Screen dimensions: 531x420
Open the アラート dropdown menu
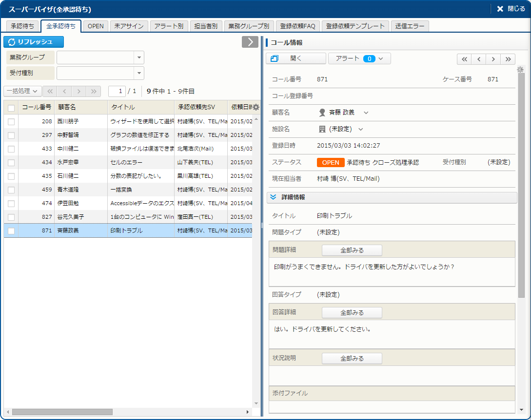(359, 58)
